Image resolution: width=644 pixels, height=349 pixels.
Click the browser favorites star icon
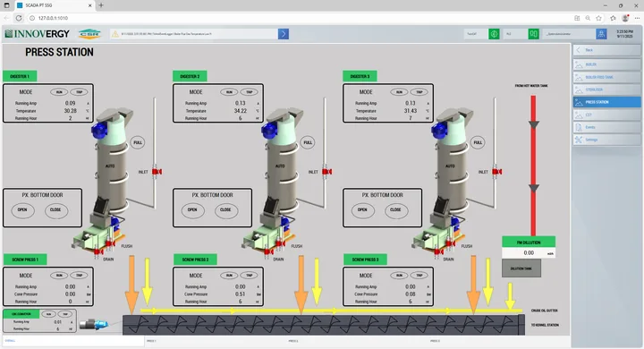pyautogui.click(x=598, y=18)
